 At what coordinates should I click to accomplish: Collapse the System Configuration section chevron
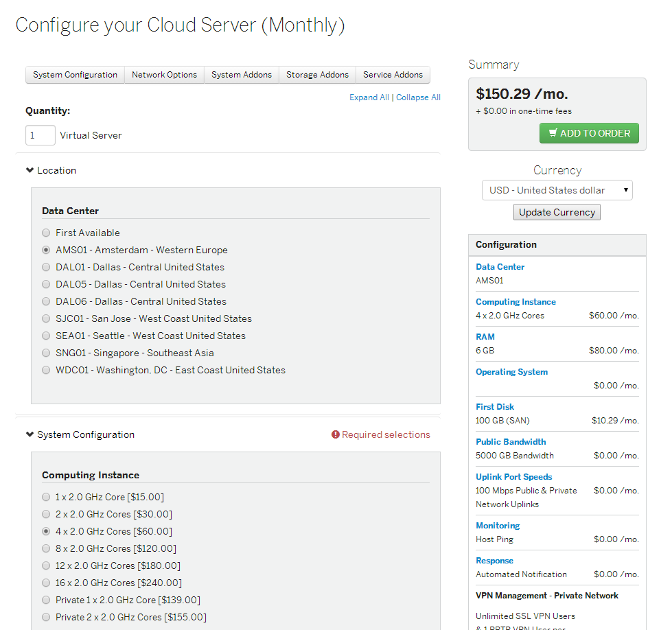click(29, 434)
